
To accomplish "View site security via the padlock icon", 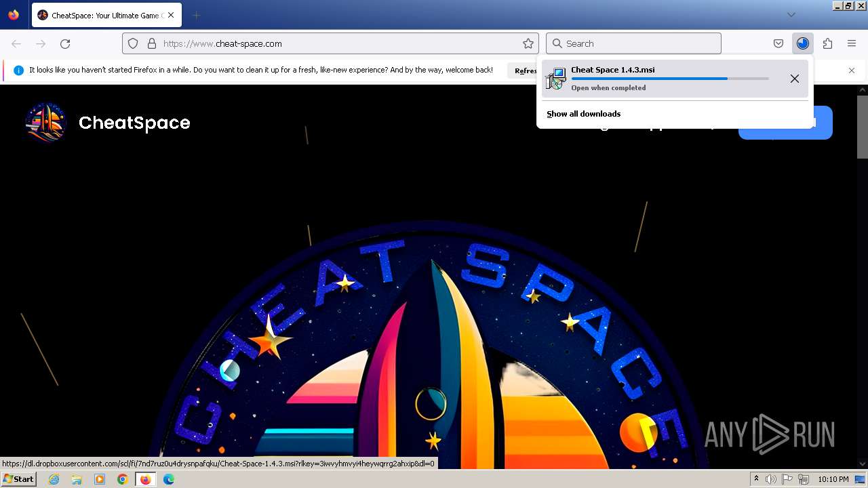I will pos(152,43).
